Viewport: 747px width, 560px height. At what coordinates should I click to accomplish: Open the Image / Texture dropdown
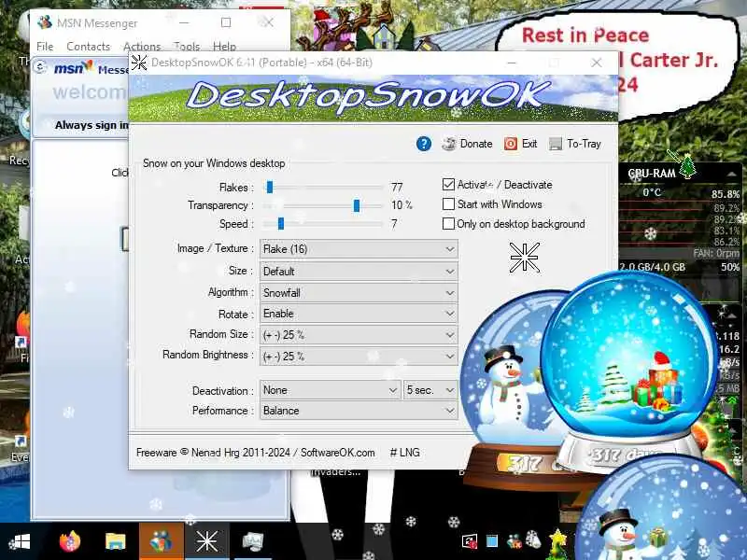click(359, 248)
